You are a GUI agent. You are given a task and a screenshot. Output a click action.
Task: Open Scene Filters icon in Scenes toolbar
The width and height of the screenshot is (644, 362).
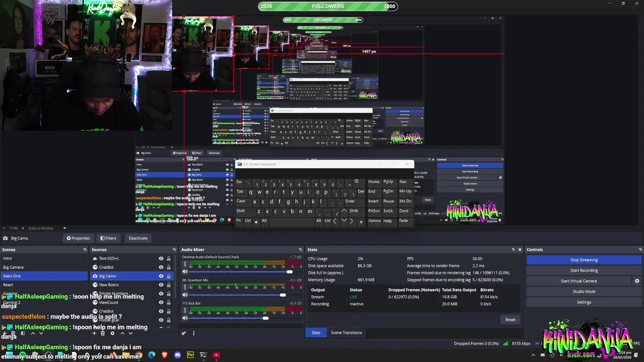24,333
